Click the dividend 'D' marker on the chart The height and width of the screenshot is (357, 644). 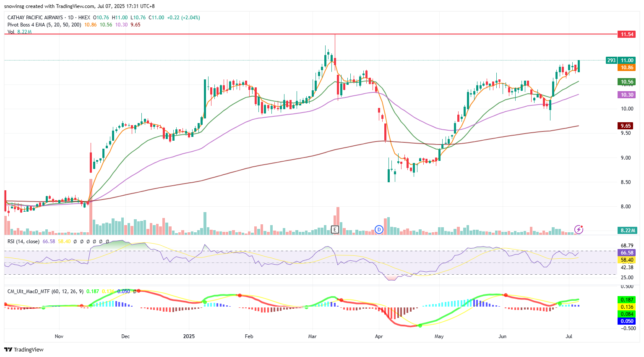tap(379, 229)
